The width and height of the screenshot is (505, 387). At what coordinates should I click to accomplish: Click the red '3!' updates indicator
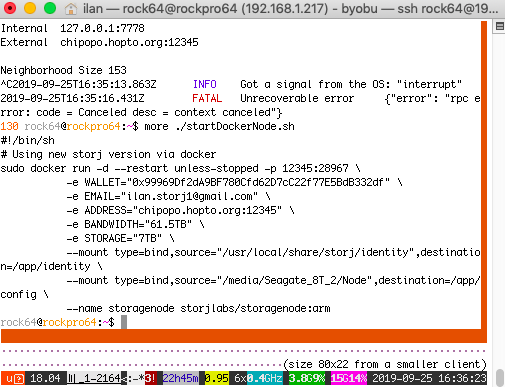point(150,378)
